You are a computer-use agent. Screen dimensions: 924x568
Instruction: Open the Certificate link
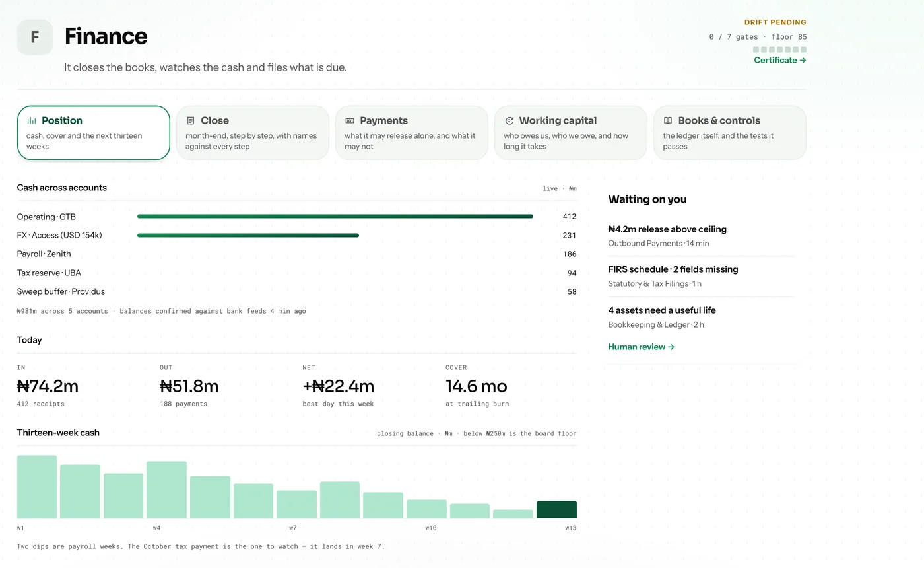tap(780, 60)
